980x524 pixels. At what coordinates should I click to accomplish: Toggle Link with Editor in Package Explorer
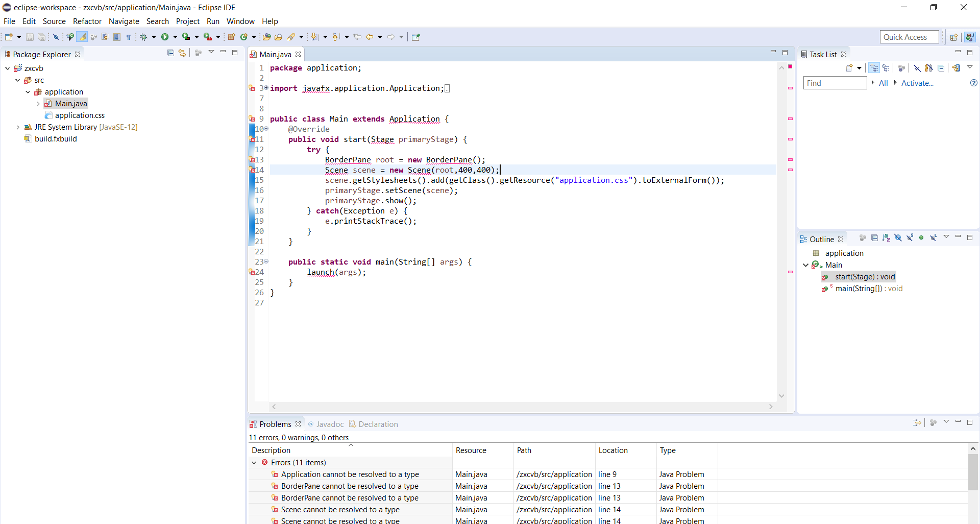coord(182,53)
